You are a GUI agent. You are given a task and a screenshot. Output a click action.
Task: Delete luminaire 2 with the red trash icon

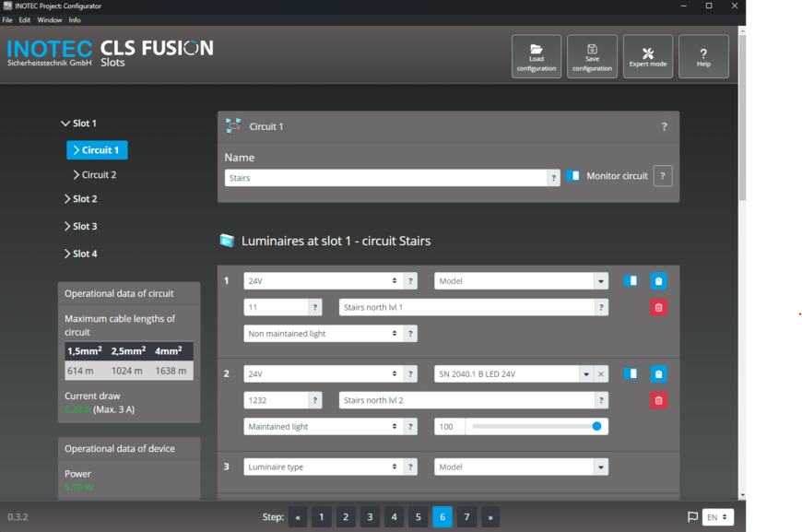[658, 400]
